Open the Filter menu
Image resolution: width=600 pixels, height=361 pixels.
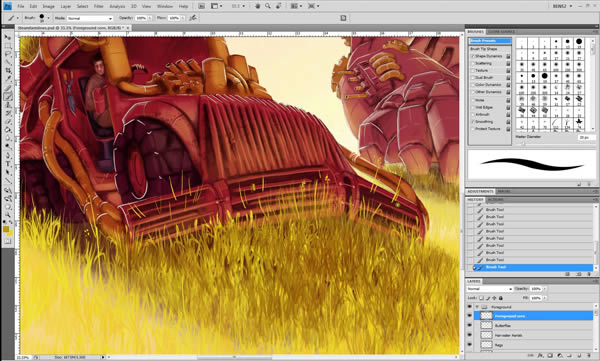point(99,7)
